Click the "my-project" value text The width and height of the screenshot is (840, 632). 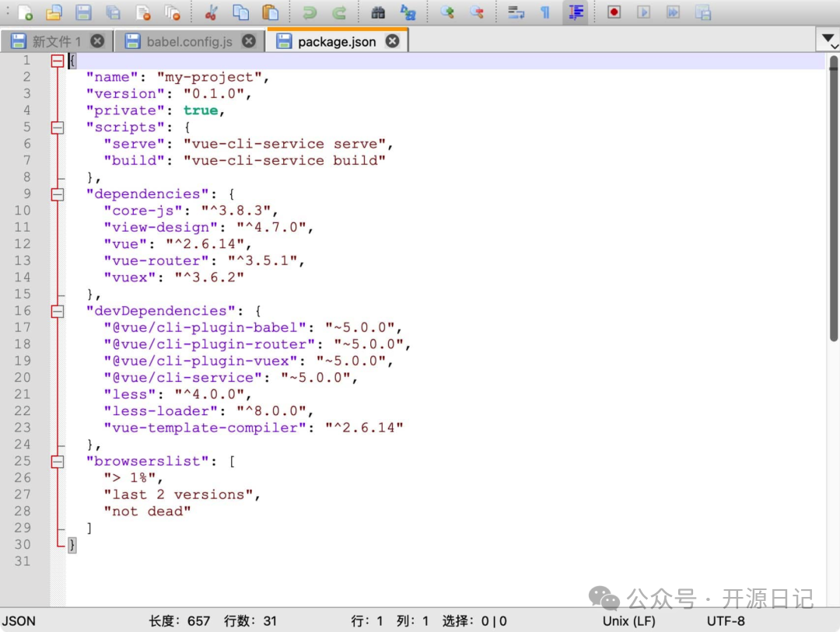pyautogui.click(x=209, y=77)
